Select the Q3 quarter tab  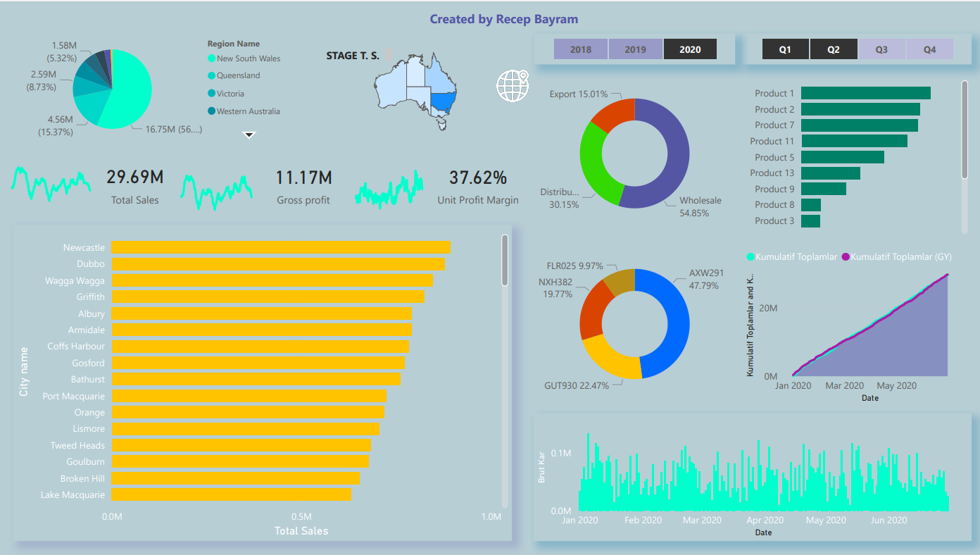[x=881, y=50]
